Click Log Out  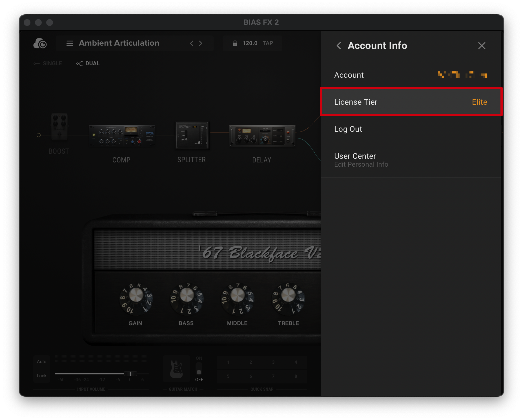411,129
